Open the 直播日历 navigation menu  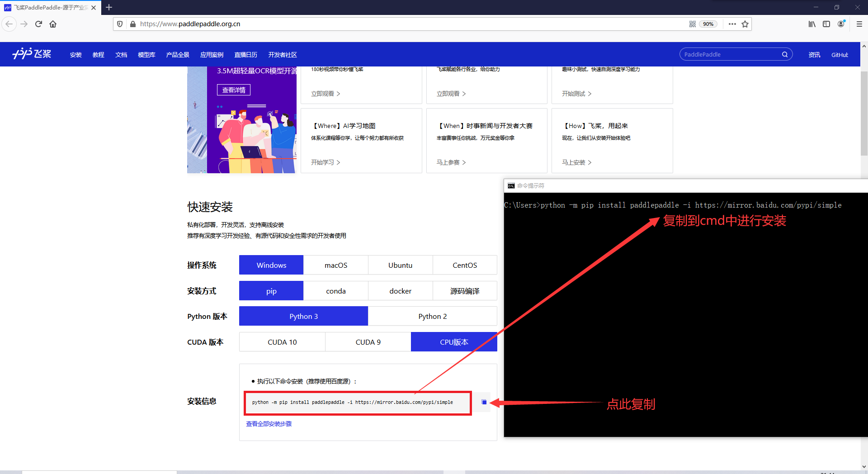[245, 55]
